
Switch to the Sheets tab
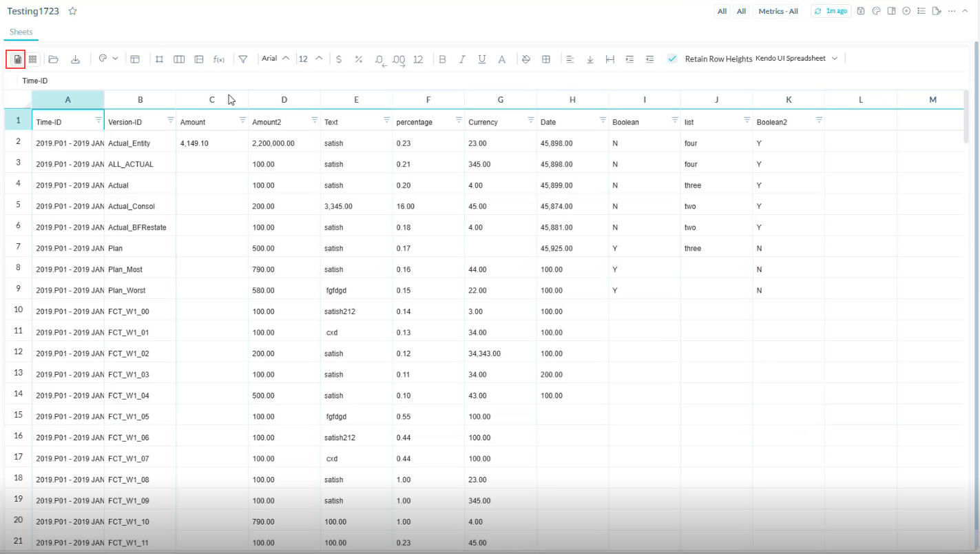tap(21, 32)
